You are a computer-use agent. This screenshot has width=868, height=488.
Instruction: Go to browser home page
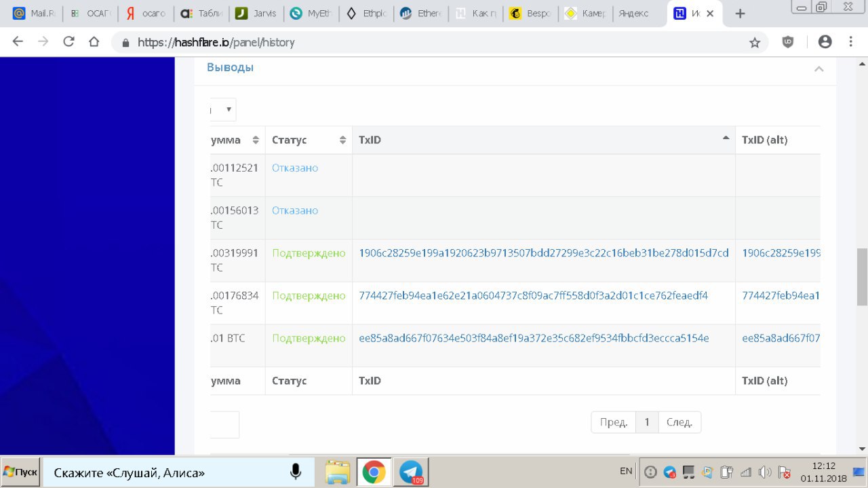coord(94,42)
